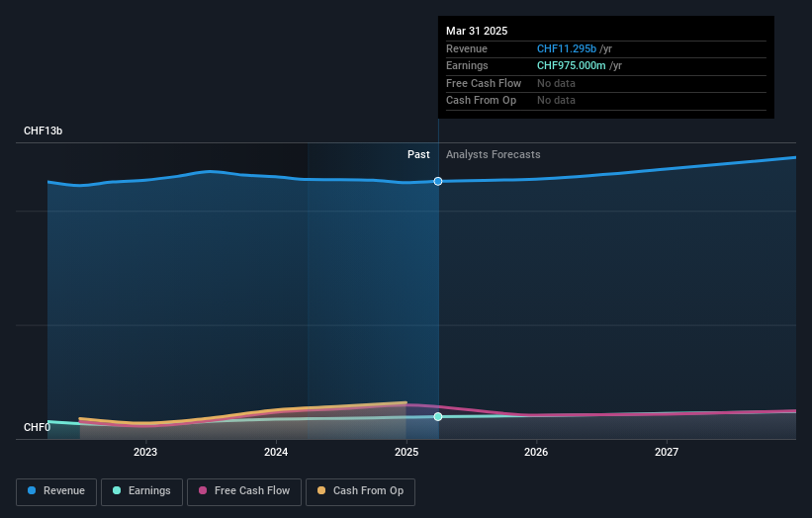Click the CHF11.295b revenue value

pos(567,48)
